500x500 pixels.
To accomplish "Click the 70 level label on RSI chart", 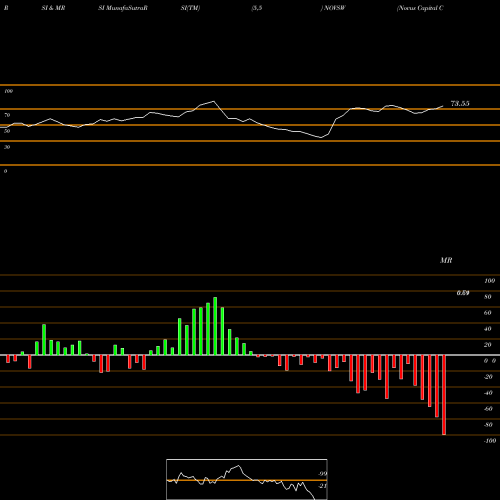I will click(x=7, y=115).
